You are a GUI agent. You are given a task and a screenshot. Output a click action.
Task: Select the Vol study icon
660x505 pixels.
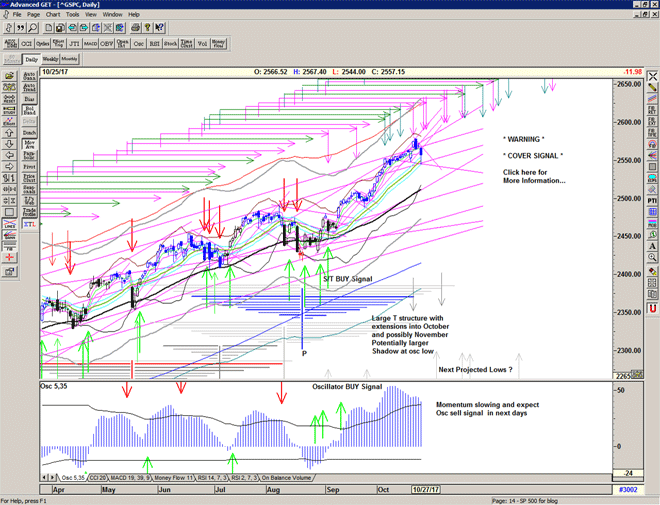pos(202,43)
